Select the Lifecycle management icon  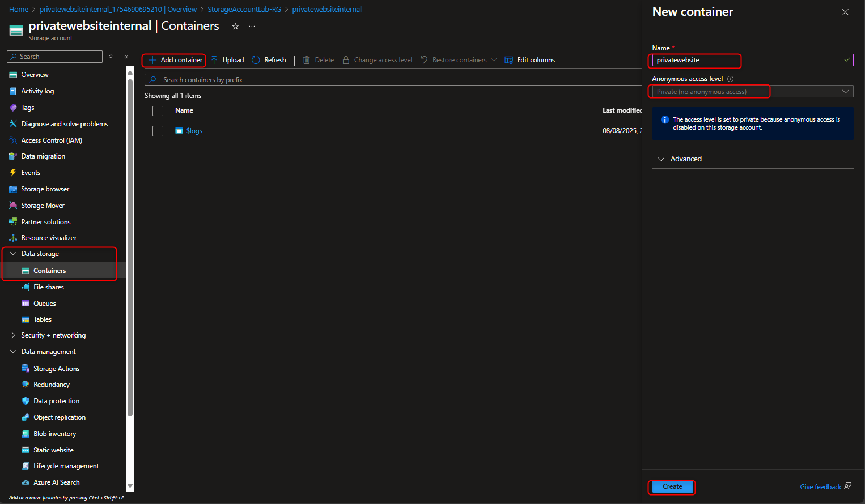[26, 465]
